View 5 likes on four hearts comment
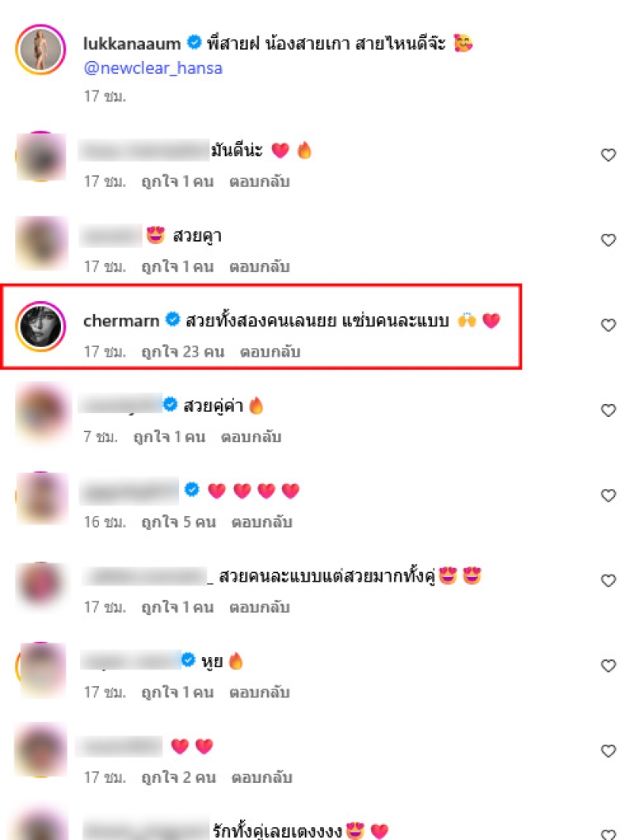Image resolution: width=634 pixels, height=840 pixels. coord(178,522)
